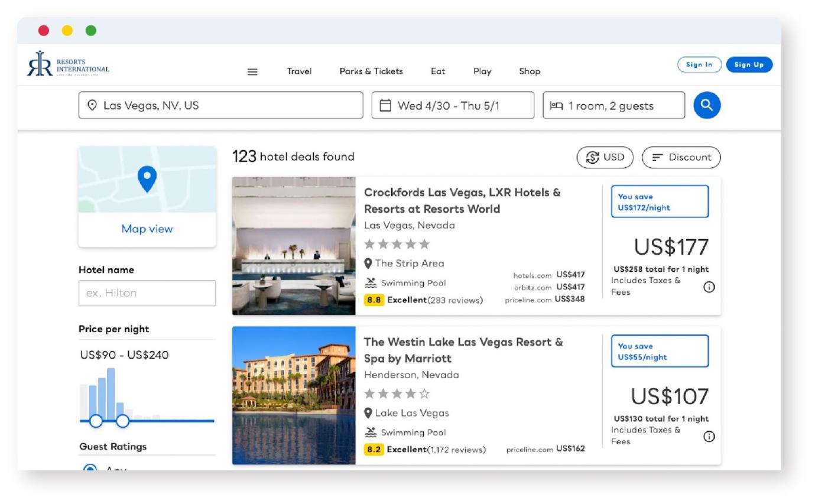This screenshot has height=504, width=815.
Task: Click the US$107 price
Action: coord(670,396)
